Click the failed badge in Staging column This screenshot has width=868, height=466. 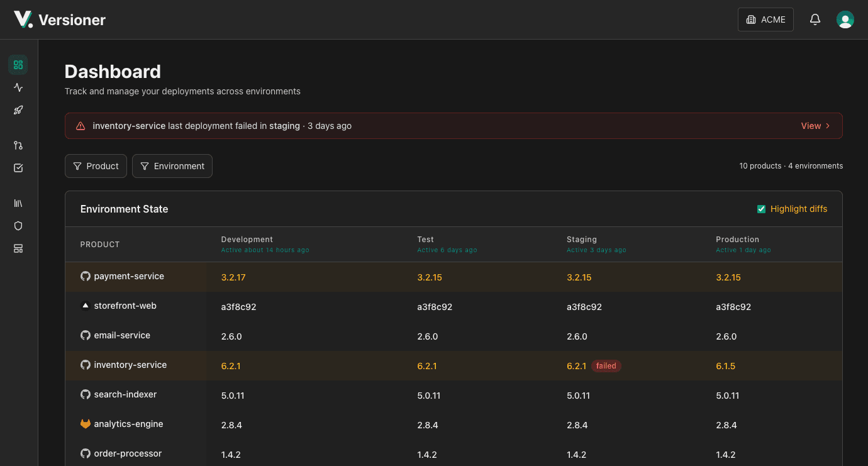[x=606, y=365]
